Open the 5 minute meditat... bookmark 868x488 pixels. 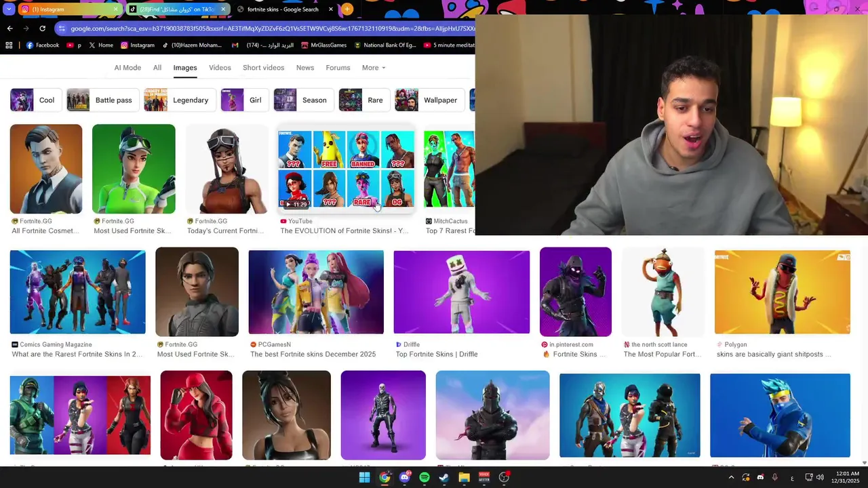tap(450, 45)
